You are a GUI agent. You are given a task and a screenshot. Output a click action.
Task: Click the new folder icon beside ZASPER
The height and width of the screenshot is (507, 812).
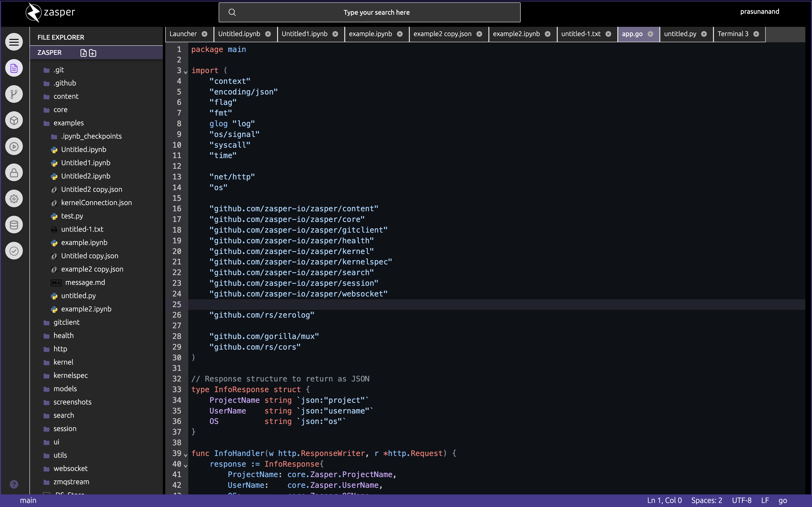coord(93,53)
